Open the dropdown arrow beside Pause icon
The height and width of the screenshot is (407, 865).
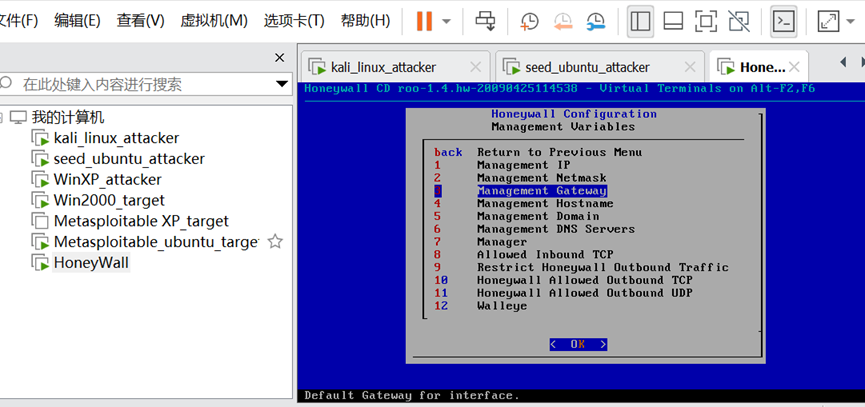point(446,22)
